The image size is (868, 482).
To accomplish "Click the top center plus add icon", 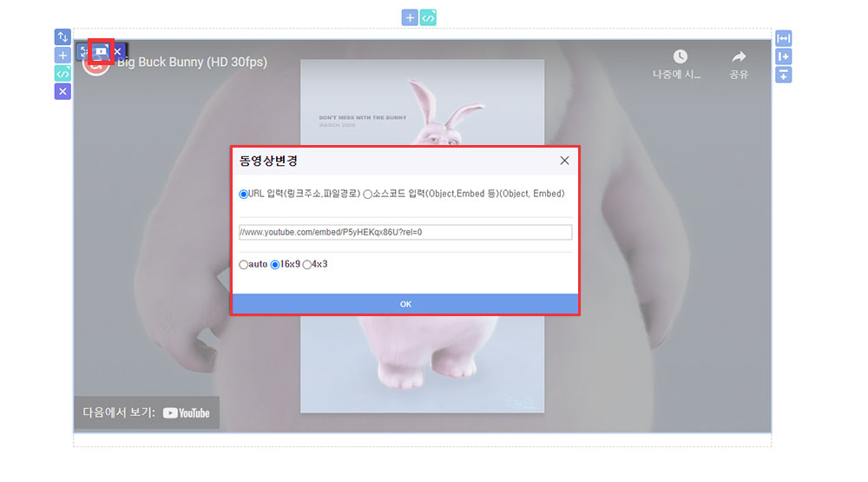I will [x=410, y=17].
